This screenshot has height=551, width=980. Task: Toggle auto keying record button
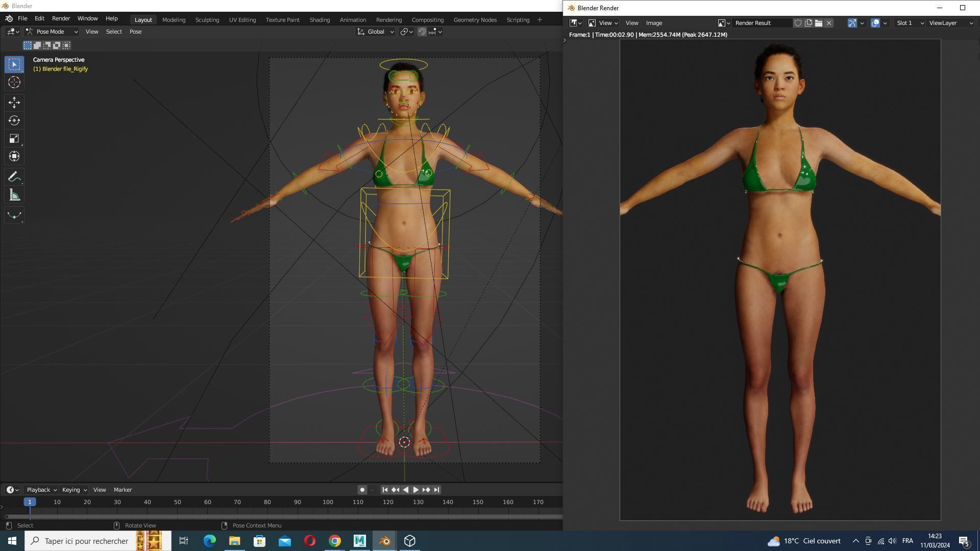click(x=362, y=490)
